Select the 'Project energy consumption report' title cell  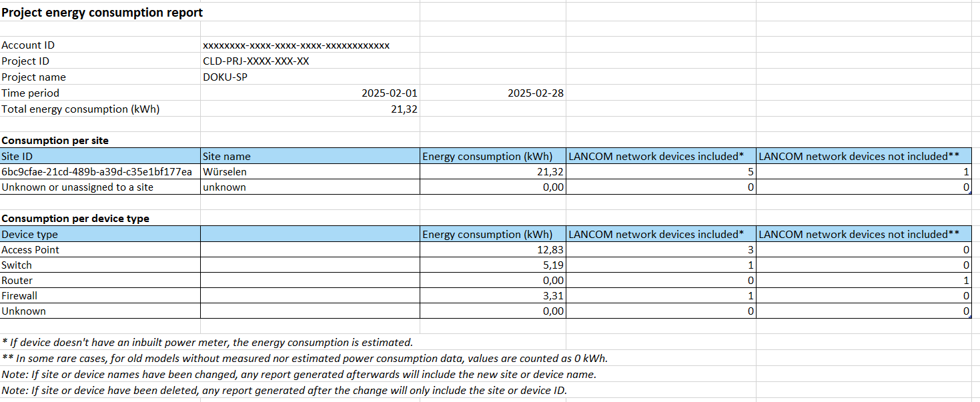[102, 13]
